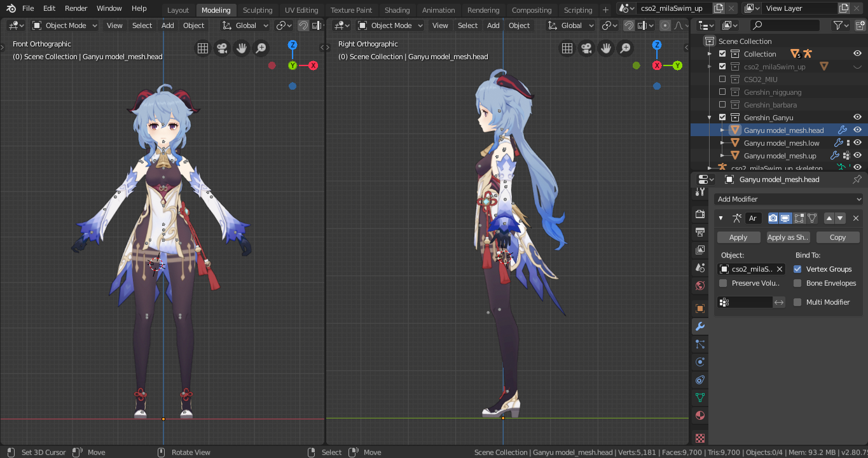
Task: Collapse the Genshin_Ganyu collection
Action: click(710, 118)
